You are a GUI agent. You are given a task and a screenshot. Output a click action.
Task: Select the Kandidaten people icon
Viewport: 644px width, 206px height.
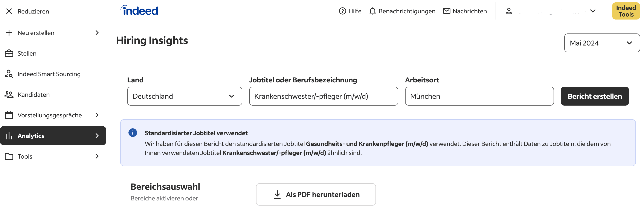[x=9, y=94]
